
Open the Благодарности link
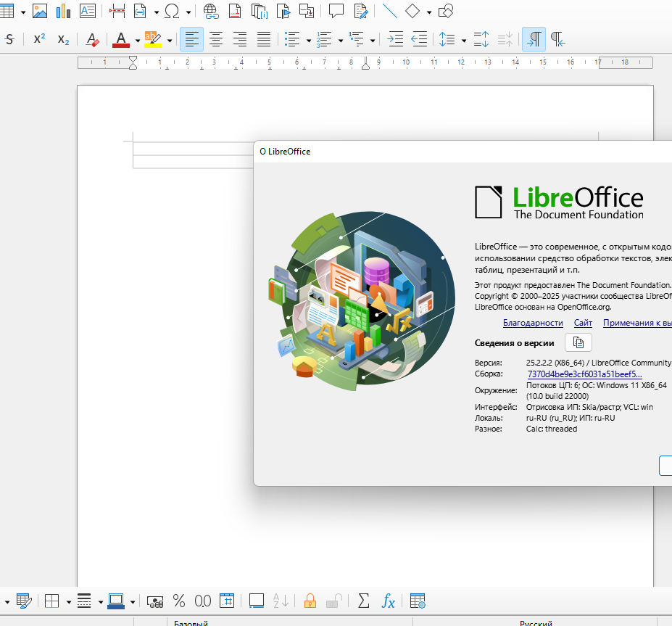(x=533, y=323)
